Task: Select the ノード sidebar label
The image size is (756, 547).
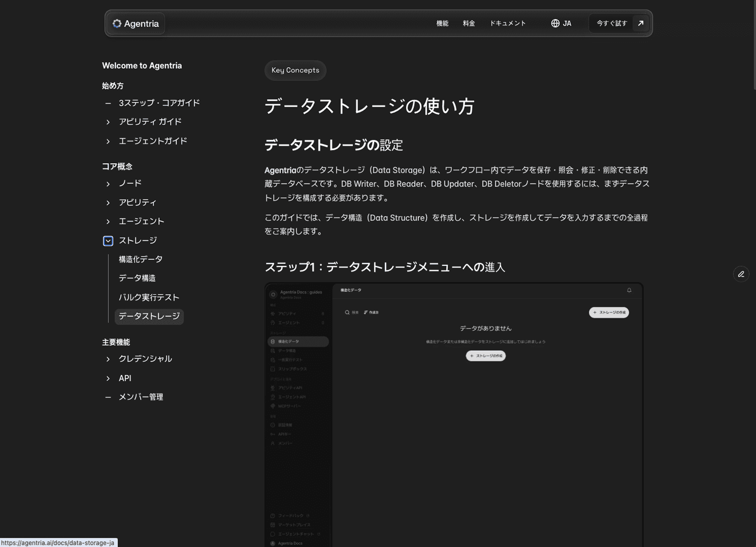Action: [130, 184]
